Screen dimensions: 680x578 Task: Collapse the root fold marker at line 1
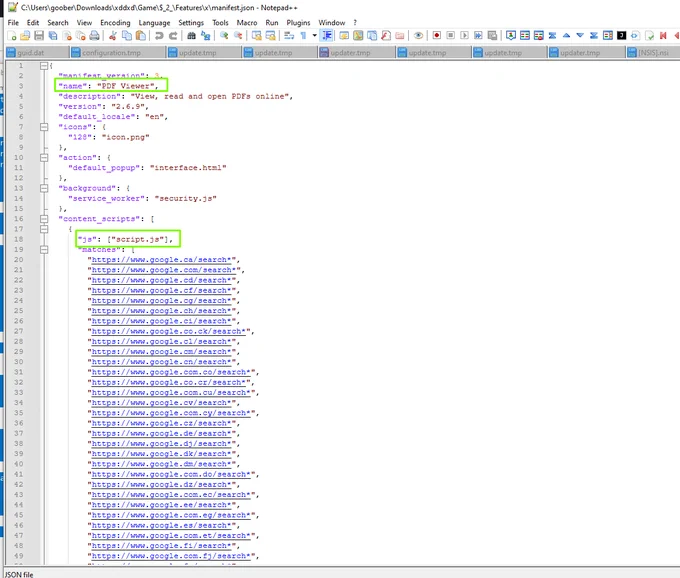pyautogui.click(x=44, y=66)
